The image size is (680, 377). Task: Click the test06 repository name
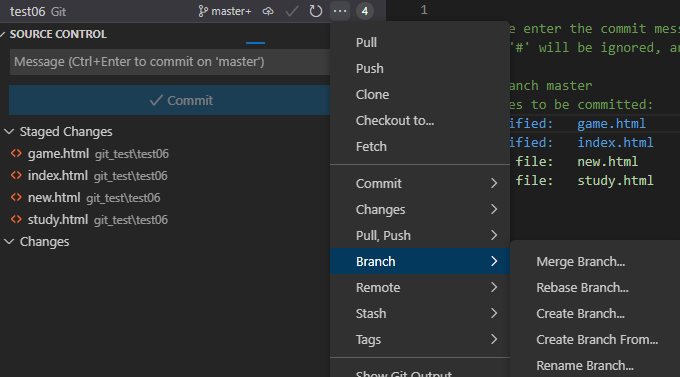click(27, 11)
